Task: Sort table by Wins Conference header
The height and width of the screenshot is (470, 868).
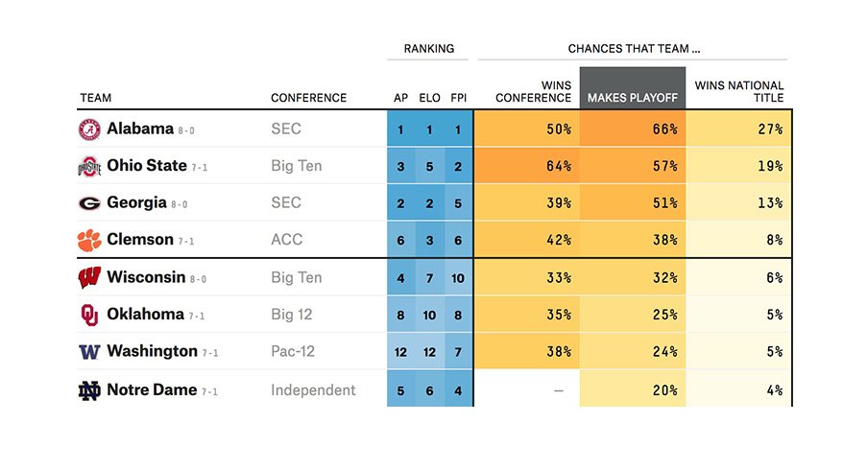Action: 533,92
